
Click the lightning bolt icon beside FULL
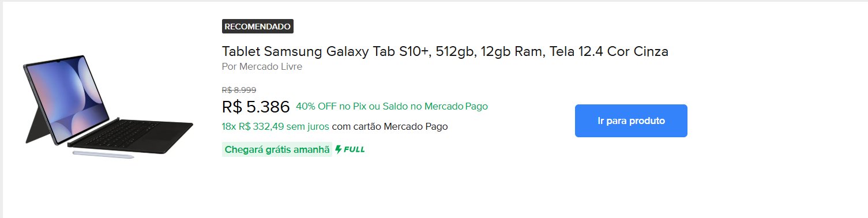coord(339,150)
